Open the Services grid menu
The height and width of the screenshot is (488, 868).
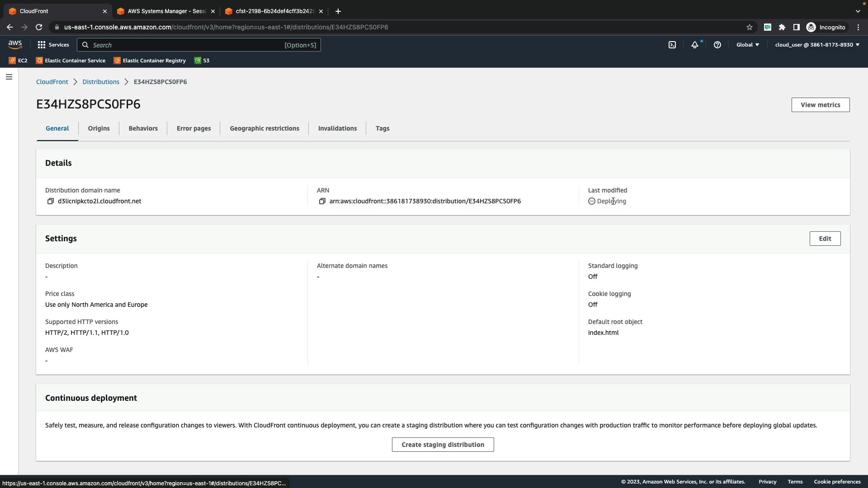pyautogui.click(x=53, y=45)
